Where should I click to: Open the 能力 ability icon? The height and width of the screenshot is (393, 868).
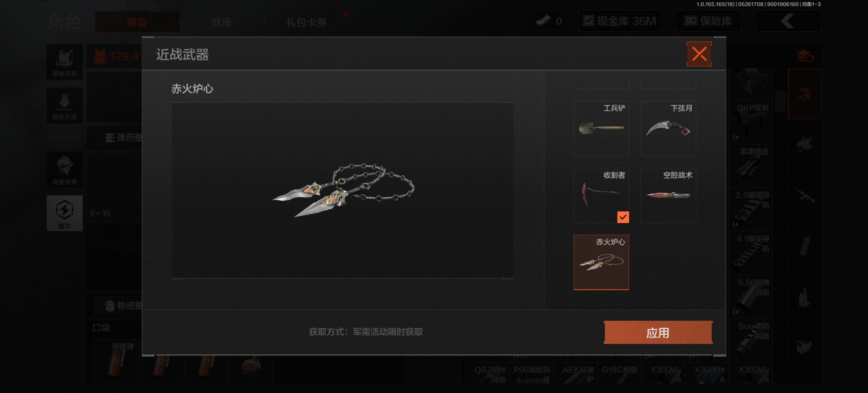click(65, 213)
